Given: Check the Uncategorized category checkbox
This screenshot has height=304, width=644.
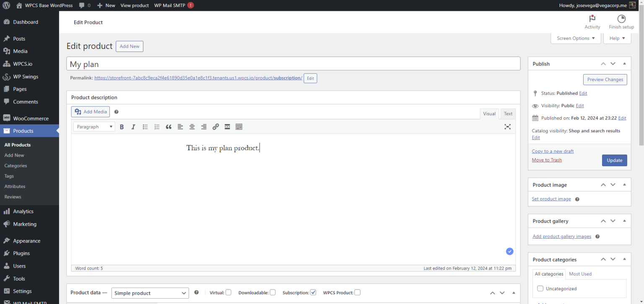Looking at the screenshot, I should (x=540, y=289).
